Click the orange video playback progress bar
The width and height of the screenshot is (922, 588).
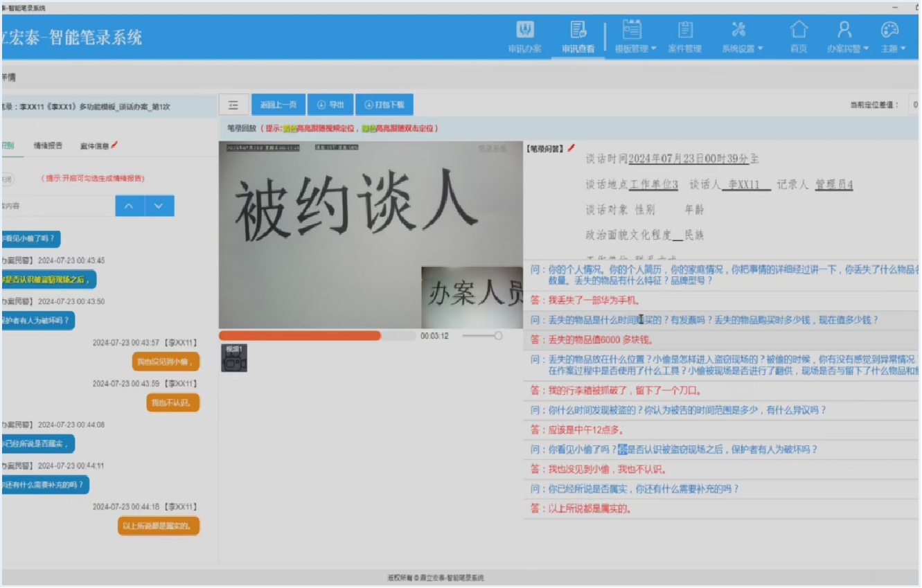coord(300,336)
